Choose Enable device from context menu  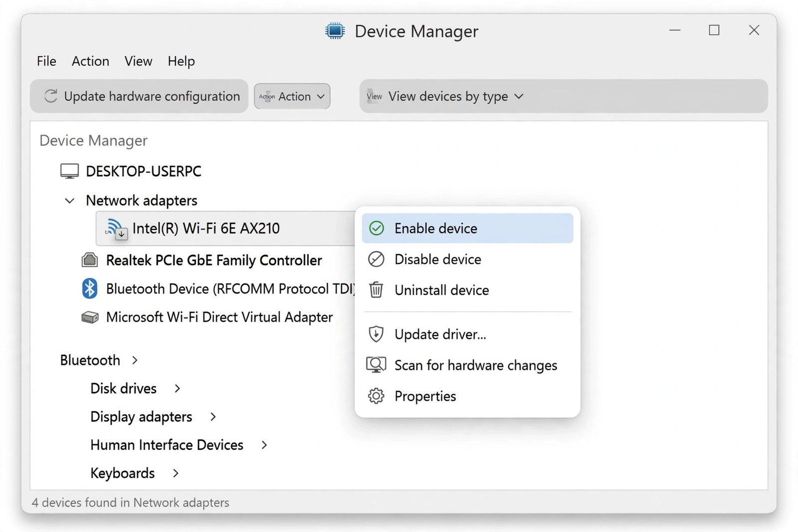click(467, 228)
